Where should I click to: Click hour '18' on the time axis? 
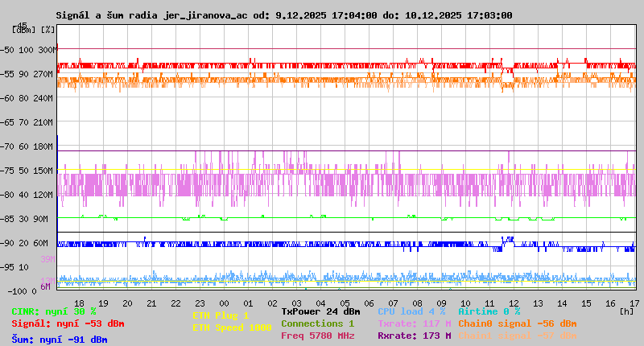(79, 303)
